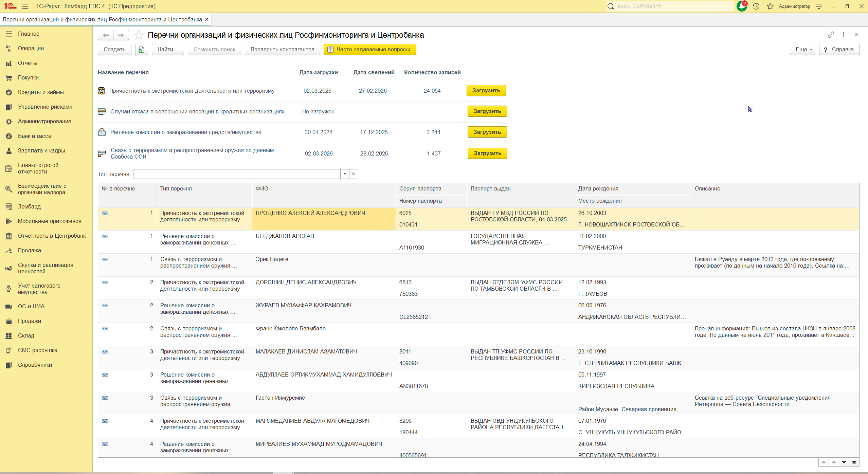
Task: Expand the Тип перечня dropdown arrow
Action: pos(345,174)
